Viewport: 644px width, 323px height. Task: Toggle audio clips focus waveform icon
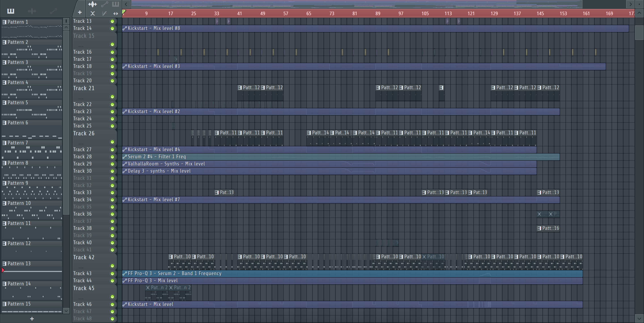[x=93, y=4]
